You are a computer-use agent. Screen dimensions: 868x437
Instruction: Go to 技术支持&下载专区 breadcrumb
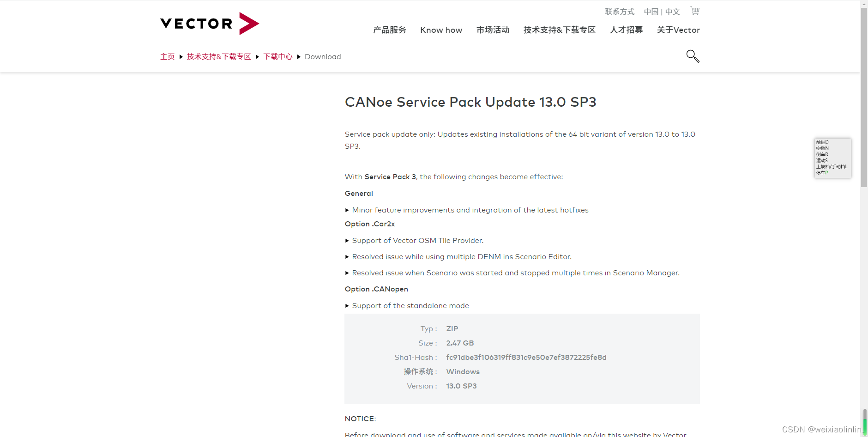click(x=219, y=57)
